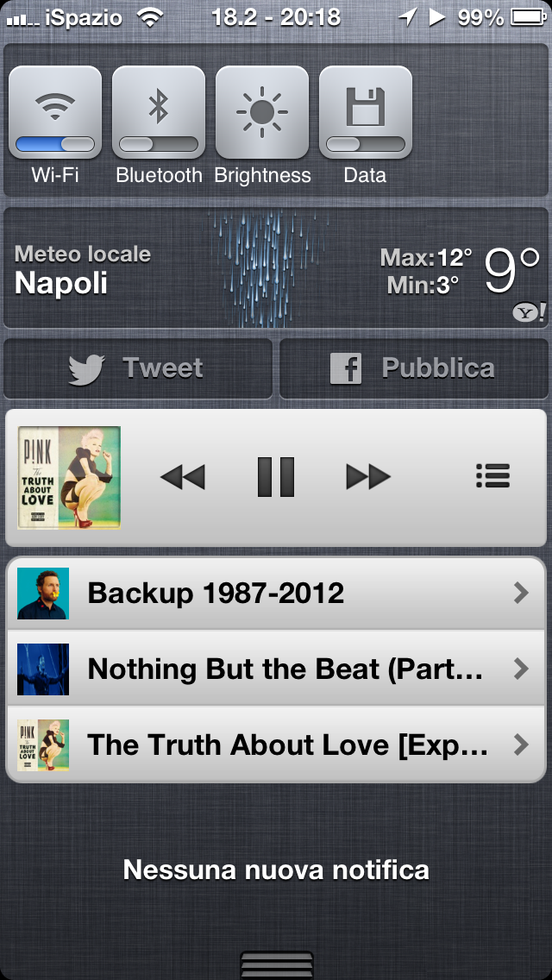Tap the Twitter bird icon
This screenshot has height=980, width=552.
point(86,368)
